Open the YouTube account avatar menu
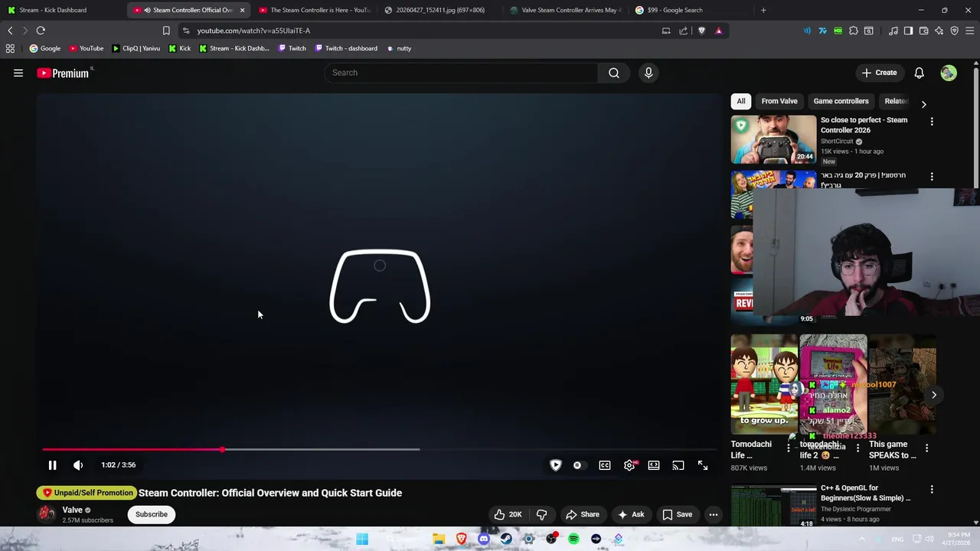Image resolution: width=980 pixels, height=551 pixels. [x=949, y=73]
